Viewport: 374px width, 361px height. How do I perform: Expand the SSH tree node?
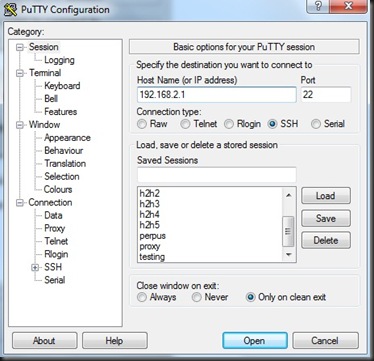(x=35, y=267)
